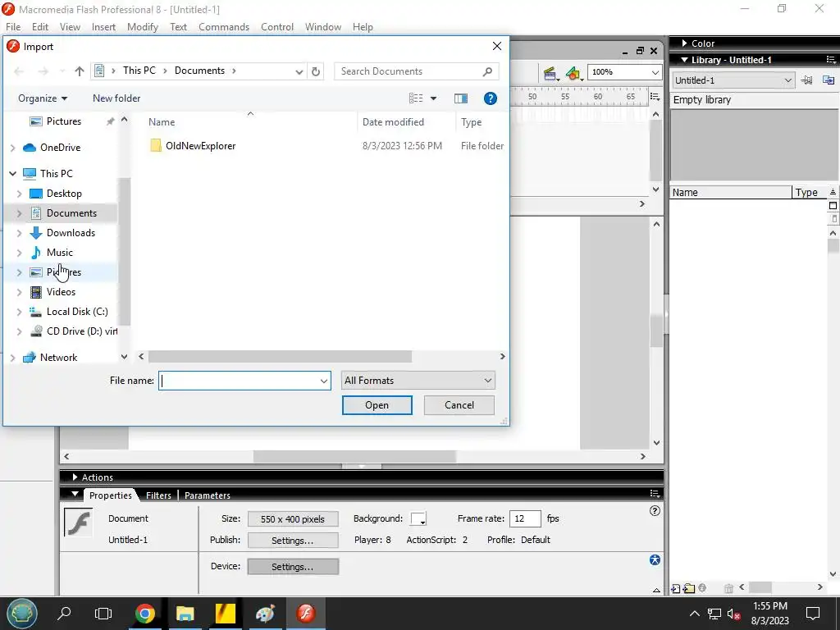The width and height of the screenshot is (840, 630).
Task: Click the Publish Settings button
Action: pos(293,540)
